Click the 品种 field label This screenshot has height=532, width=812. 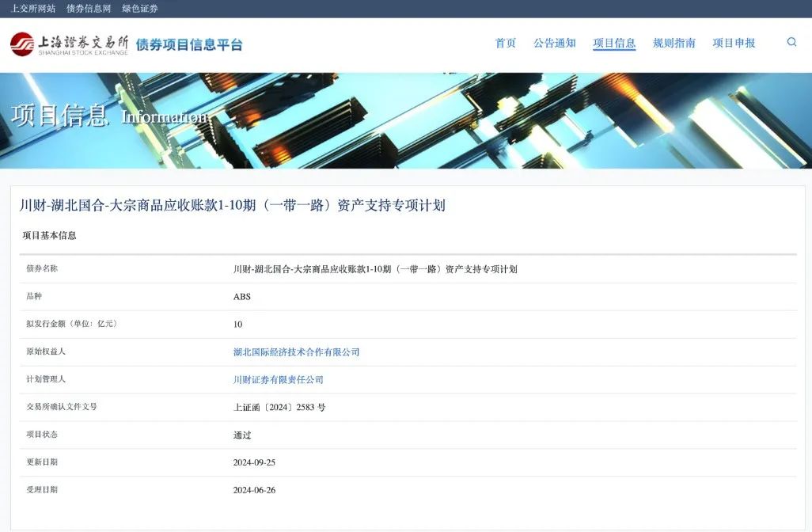pos(34,296)
